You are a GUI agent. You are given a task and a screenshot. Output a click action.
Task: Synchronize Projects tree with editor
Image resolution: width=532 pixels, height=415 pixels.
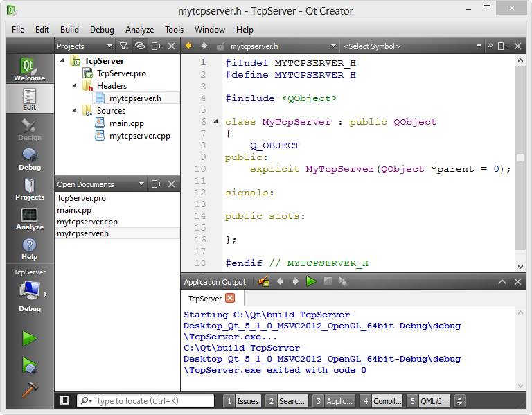pos(140,46)
